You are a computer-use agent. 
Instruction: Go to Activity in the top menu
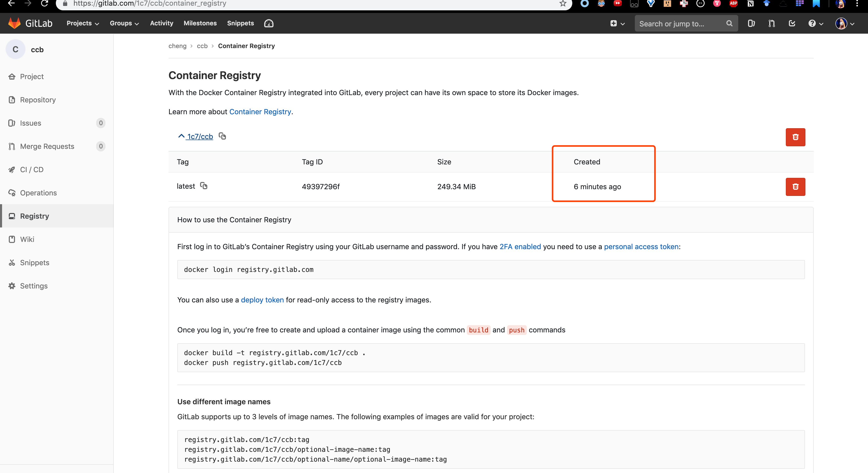pyautogui.click(x=161, y=23)
